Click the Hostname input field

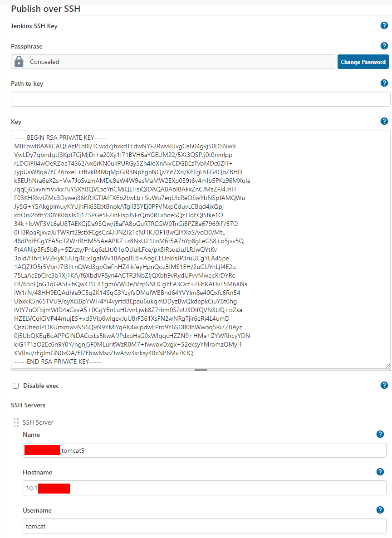pyautogui.click(x=205, y=488)
